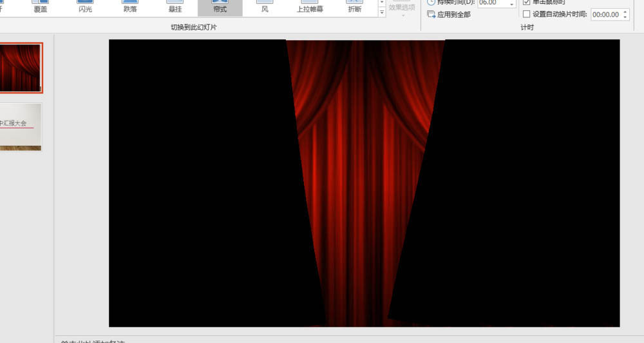Select the 上拉帷幕 (Prestige) transition

pyautogui.click(x=310, y=7)
